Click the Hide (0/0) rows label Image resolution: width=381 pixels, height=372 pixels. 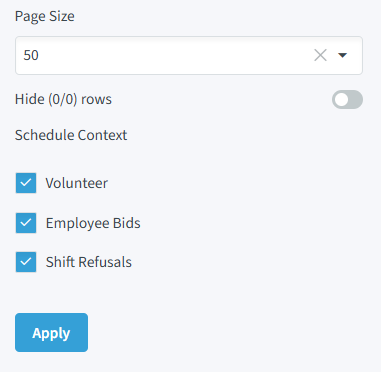(63, 99)
